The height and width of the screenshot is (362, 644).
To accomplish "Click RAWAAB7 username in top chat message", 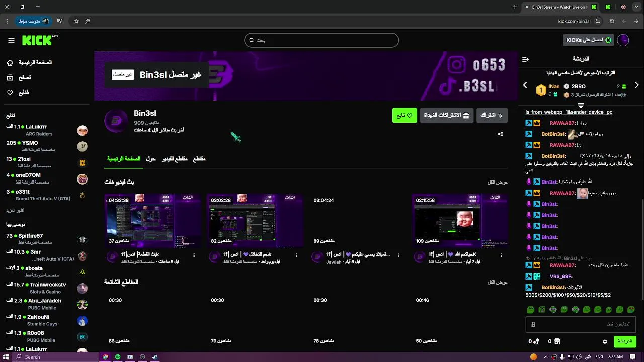I will 562,123.
